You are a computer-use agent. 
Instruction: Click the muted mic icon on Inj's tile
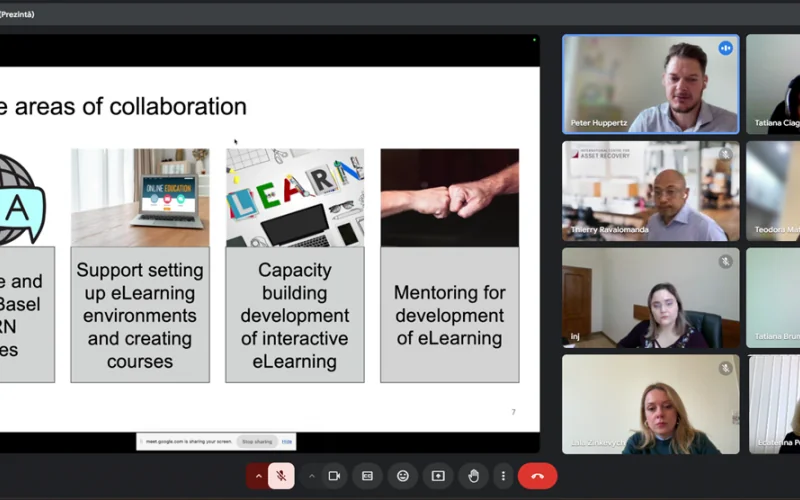[725, 261]
